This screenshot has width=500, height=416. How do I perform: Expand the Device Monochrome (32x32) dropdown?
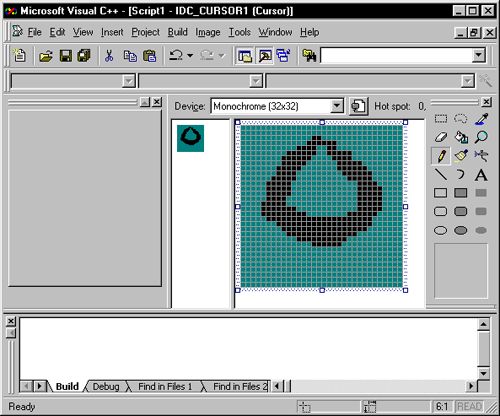click(337, 106)
